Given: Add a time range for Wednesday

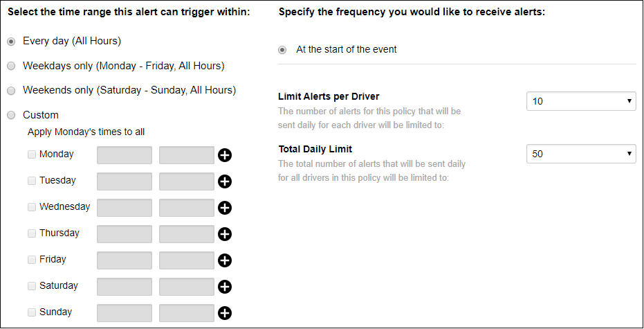Looking at the screenshot, I should tap(225, 208).
